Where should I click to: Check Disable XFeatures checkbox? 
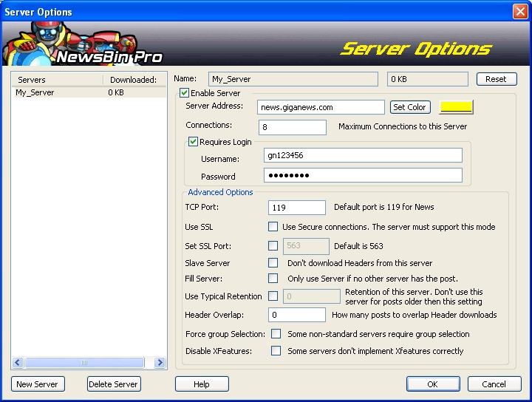pyautogui.click(x=276, y=351)
